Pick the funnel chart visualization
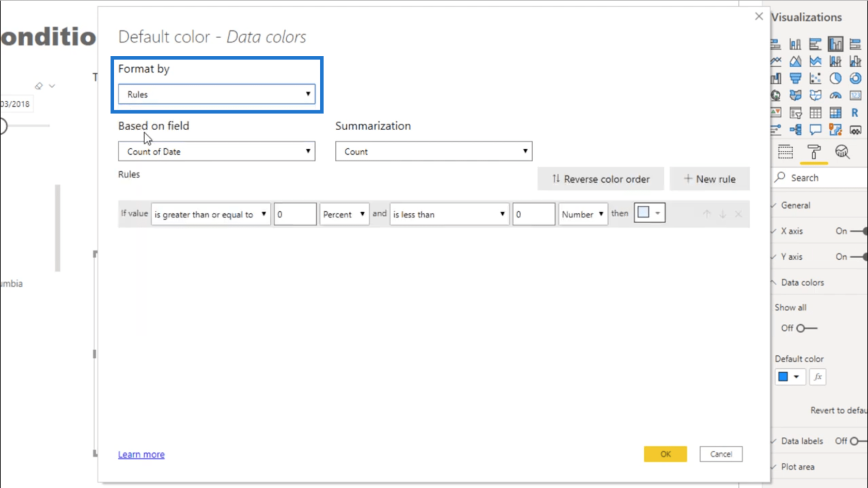This screenshot has width=868, height=488. coord(795,78)
